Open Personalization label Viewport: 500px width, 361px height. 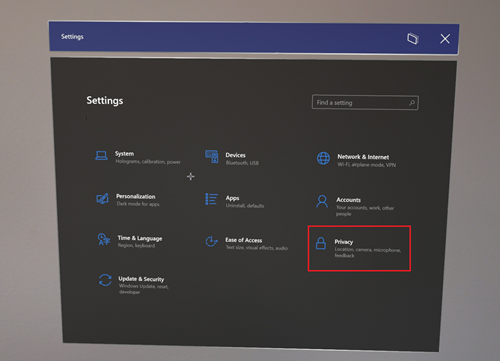pos(136,196)
